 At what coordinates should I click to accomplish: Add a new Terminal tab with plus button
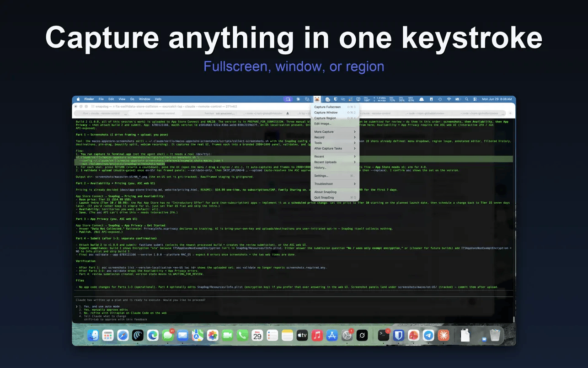510,113
